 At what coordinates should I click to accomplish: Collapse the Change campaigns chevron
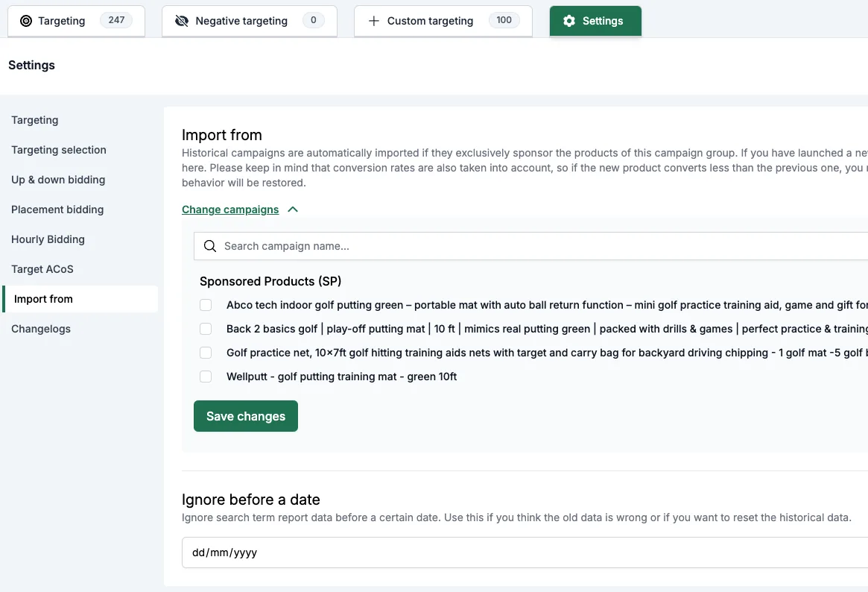click(x=293, y=210)
